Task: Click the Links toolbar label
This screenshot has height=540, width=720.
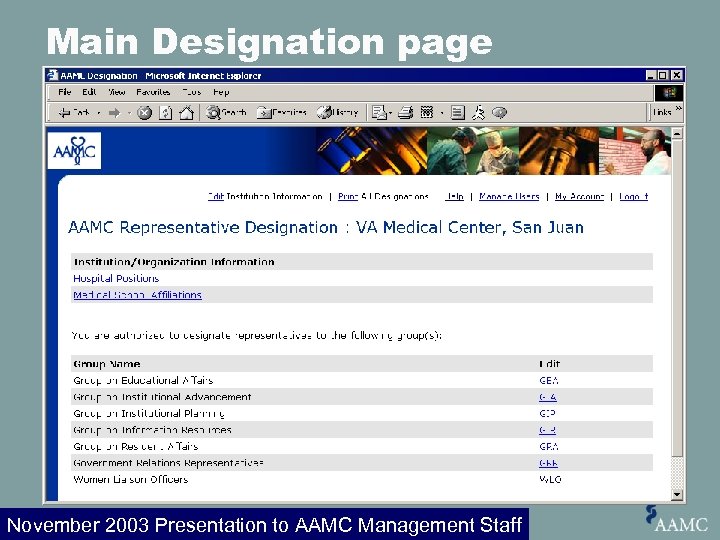Action: click(x=662, y=112)
